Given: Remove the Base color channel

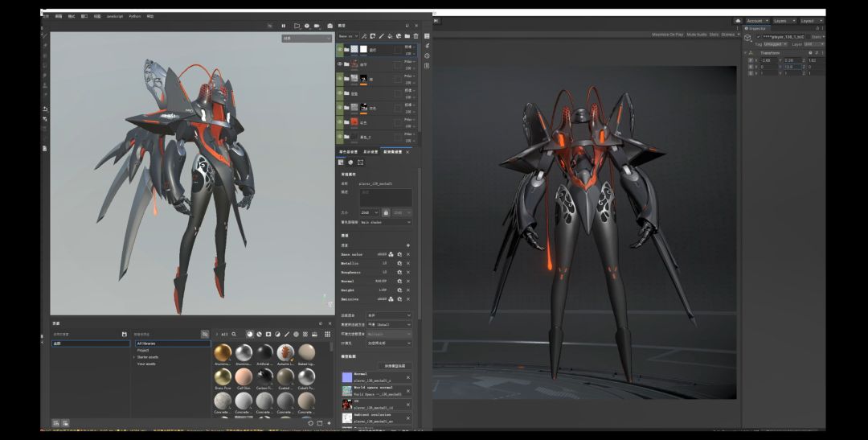Looking at the screenshot, I should [x=407, y=254].
